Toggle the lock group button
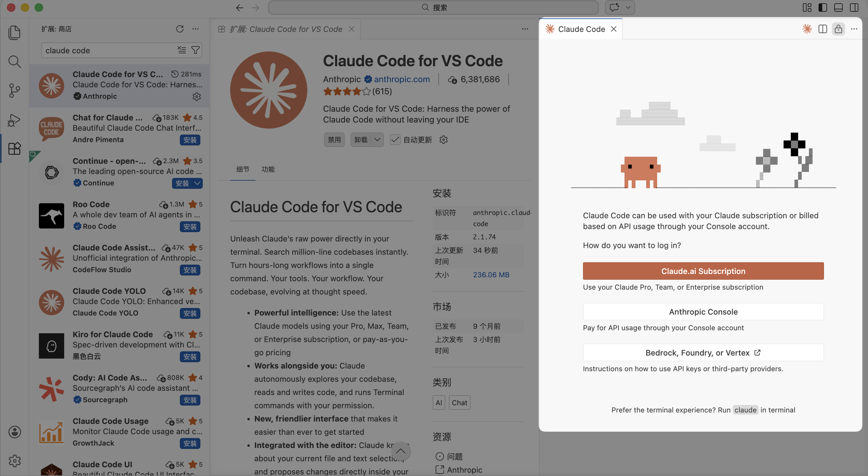868x476 pixels. [x=838, y=29]
